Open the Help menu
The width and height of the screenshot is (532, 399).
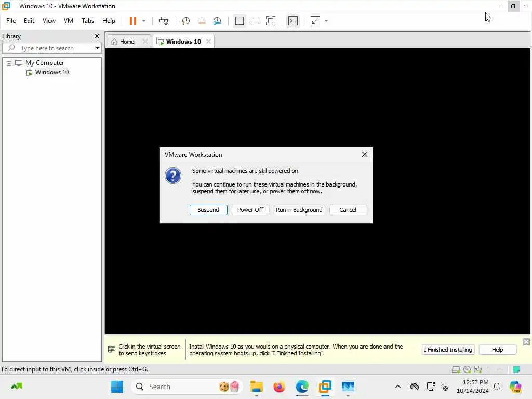click(x=109, y=21)
